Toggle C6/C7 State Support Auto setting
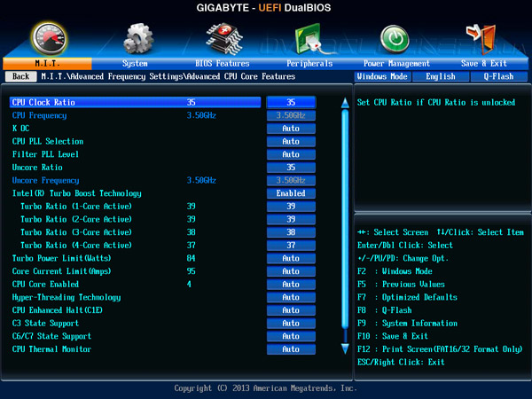 tap(291, 336)
